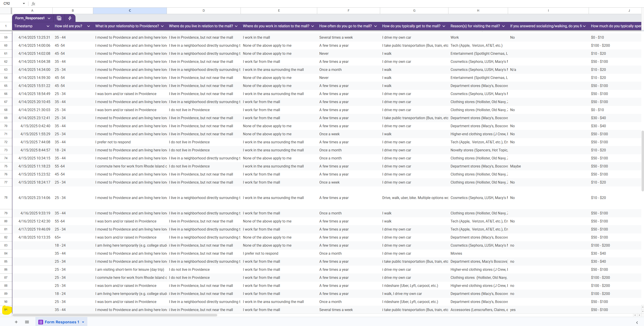
Task: Click the purple Forms icon on sheet tab
Action: click(41, 322)
